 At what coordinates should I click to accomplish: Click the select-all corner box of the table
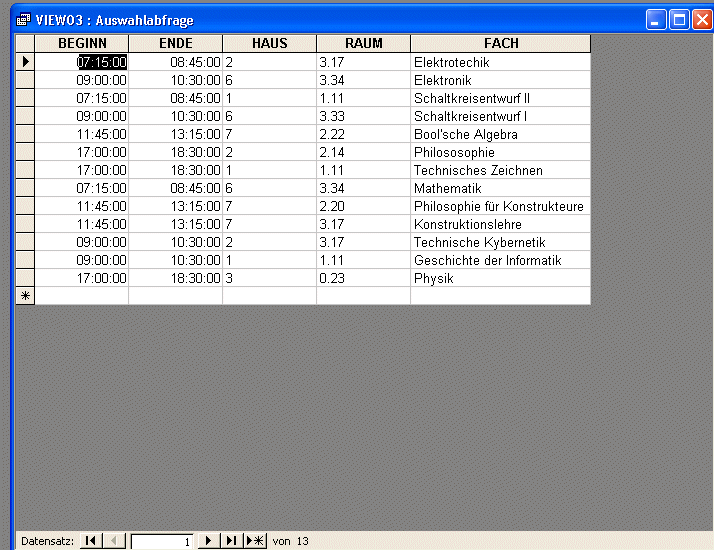click(x=25, y=43)
